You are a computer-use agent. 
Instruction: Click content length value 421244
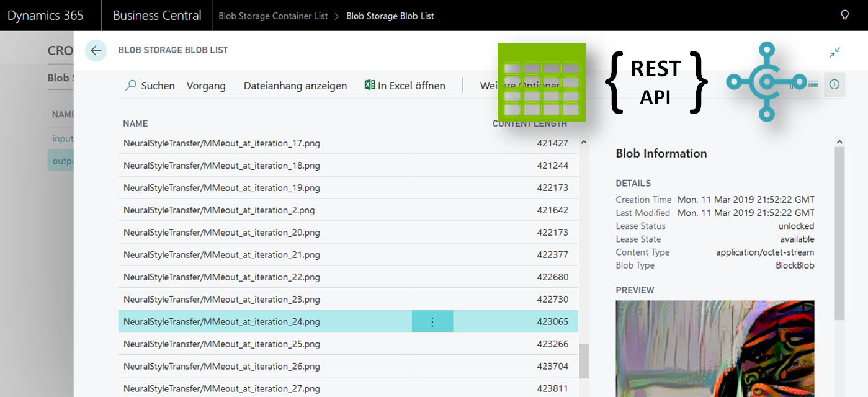tap(553, 166)
